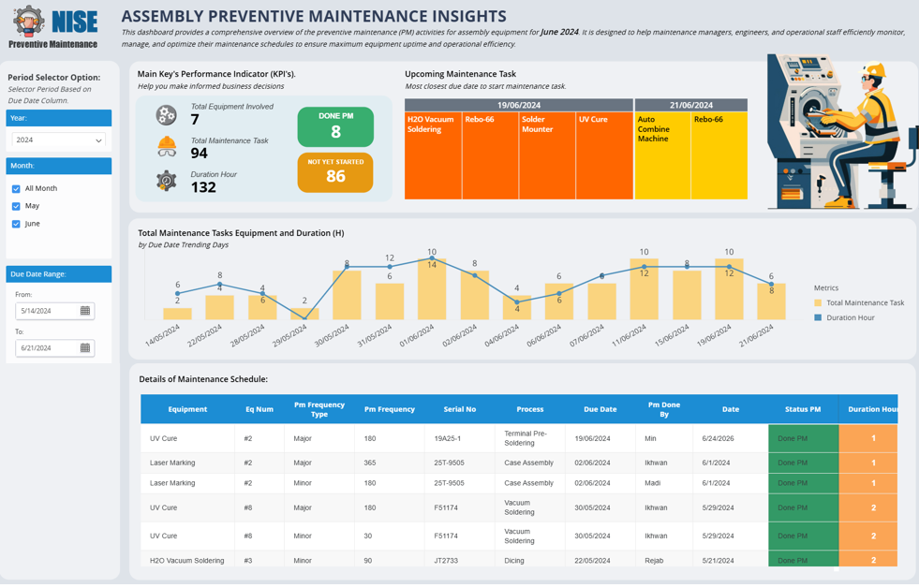The height and width of the screenshot is (588, 919).
Task: Click the NISE Preventive Maintenance logo
Action: click(54, 27)
